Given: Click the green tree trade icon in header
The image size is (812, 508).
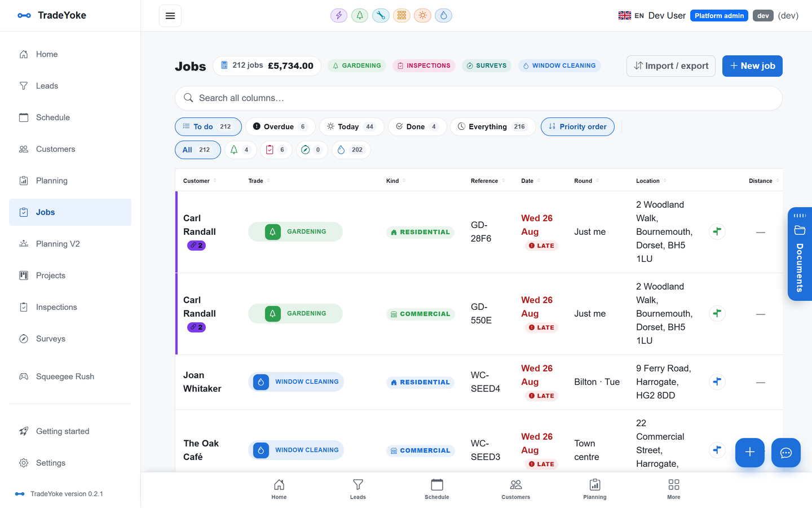Looking at the screenshot, I should click(x=360, y=16).
